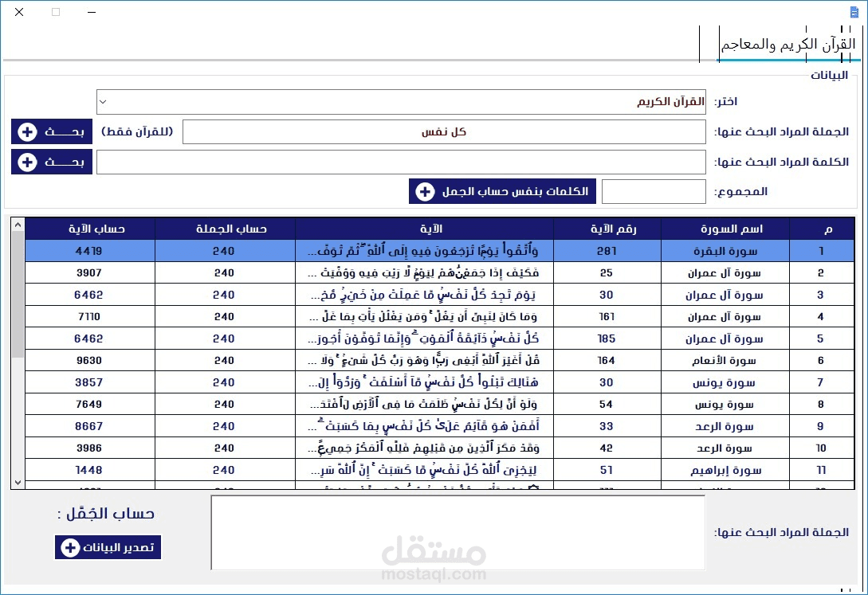Switch to the القرآن الكريم والمعاجم tab
Viewport: 868px width, 595px height.
[x=789, y=44]
